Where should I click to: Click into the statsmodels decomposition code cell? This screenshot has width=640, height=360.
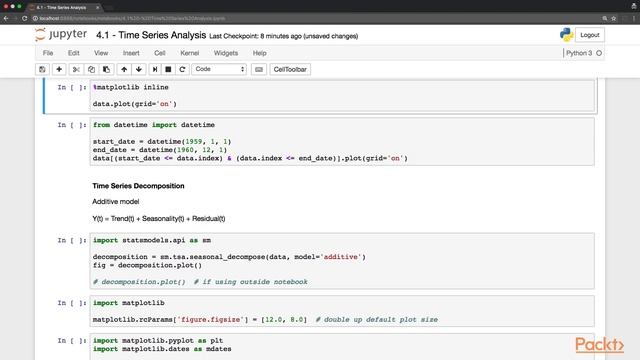(x=342, y=261)
